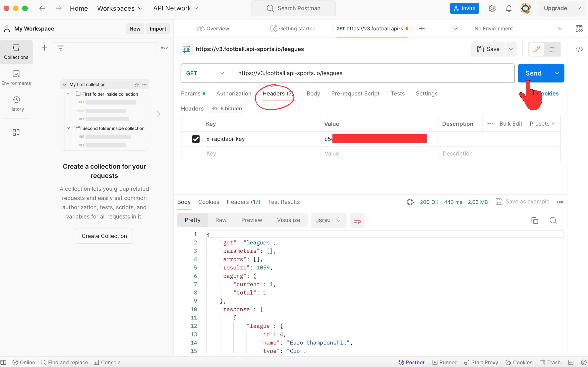Open the Tests tab
This screenshot has height=367, width=588.
(x=398, y=93)
